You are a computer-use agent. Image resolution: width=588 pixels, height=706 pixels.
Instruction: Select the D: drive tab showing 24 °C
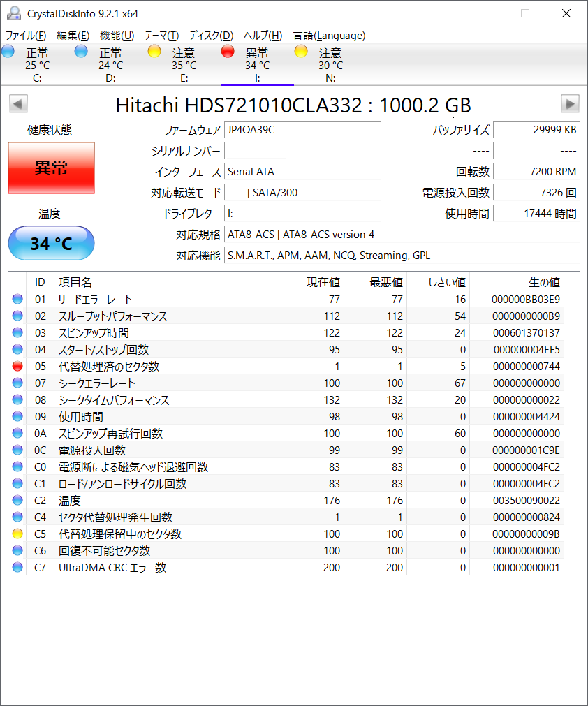pyautogui.click(x=110, y=65)
